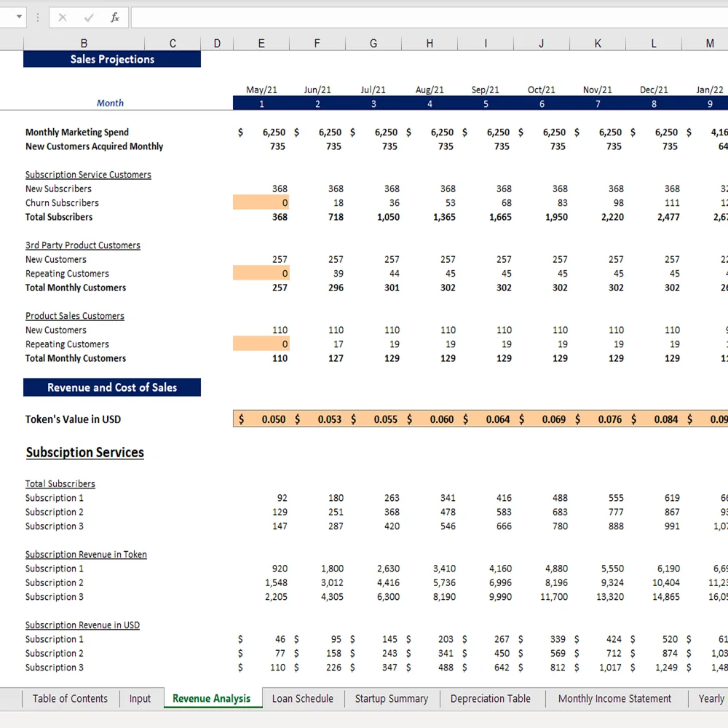Image resolution: width=728 pixels, height=728 pixels.
Task: Switch to the Depreciation Table tab
Action: click(491, 698)
